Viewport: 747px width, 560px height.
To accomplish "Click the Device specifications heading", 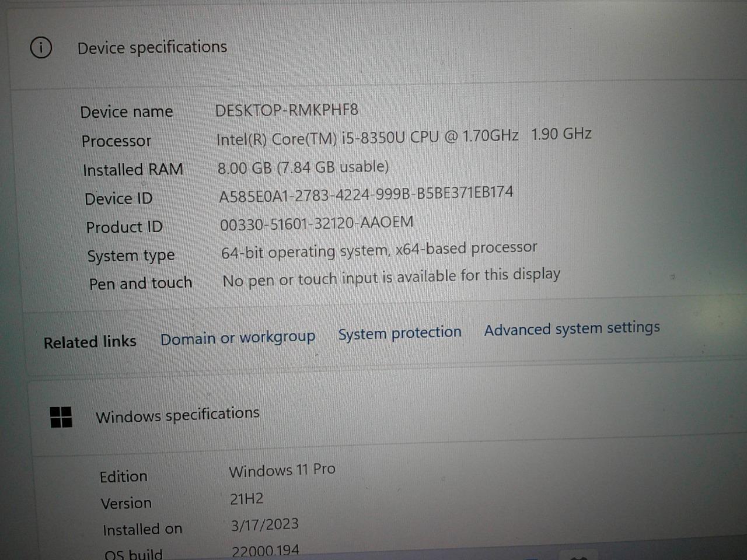I will (152, 47).
